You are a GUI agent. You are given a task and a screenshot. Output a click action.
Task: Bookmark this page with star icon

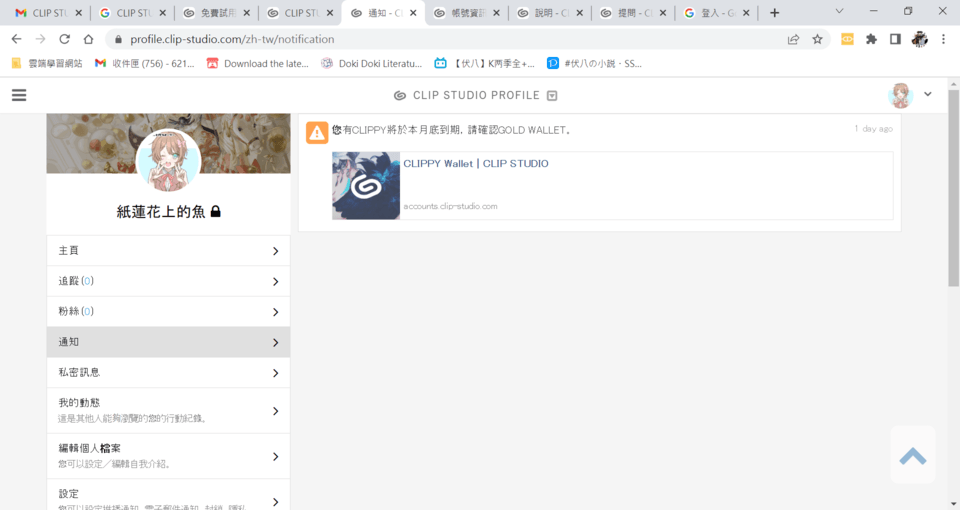click(817, 39)
